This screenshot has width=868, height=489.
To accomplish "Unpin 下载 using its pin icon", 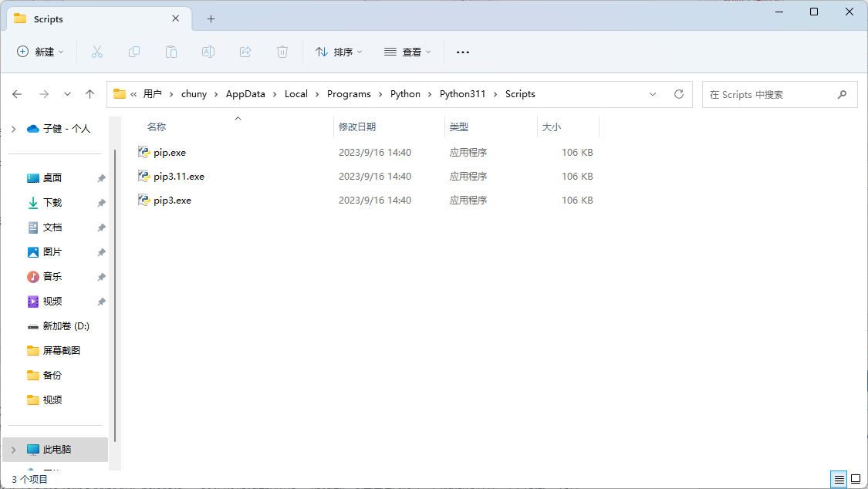I will pyautogui.click(x=101, y=203).
